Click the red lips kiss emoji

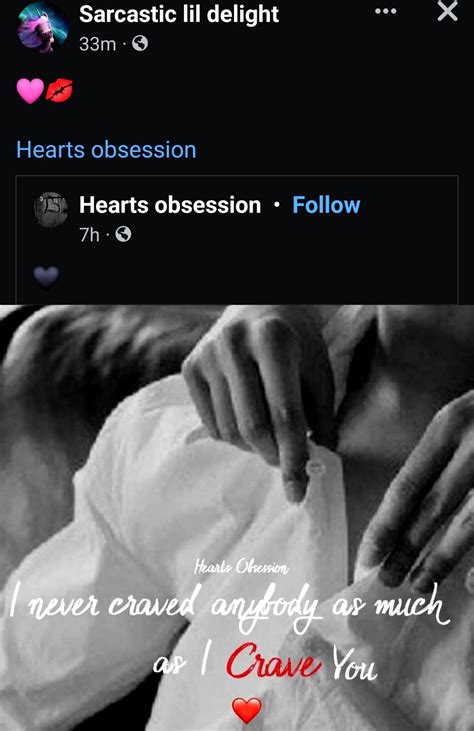click(59, 90)
